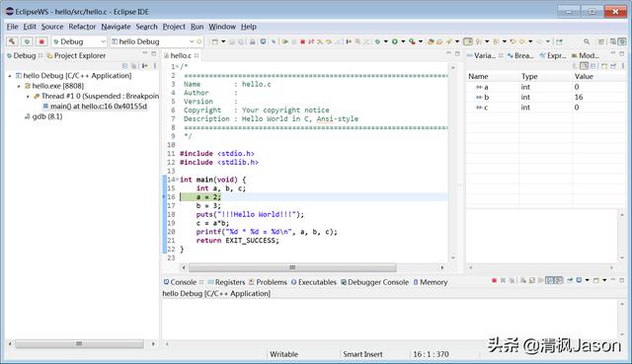The height and width of the screenshot is (364, 632).
Task: Open the File menu
Action: [x=12, y=27]
